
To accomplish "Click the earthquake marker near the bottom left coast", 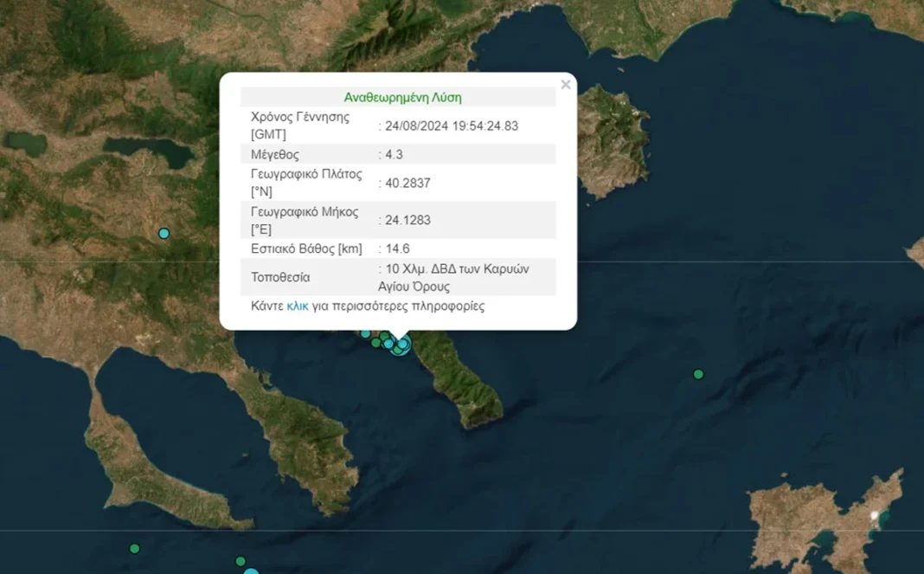I will [134, 548].
